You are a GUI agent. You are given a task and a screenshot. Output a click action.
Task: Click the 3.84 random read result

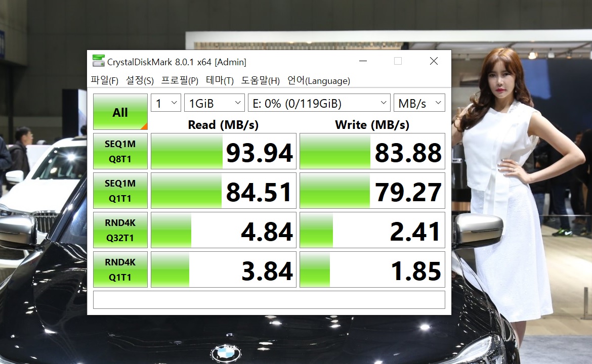pyautogui.click(x=224, y=269)
